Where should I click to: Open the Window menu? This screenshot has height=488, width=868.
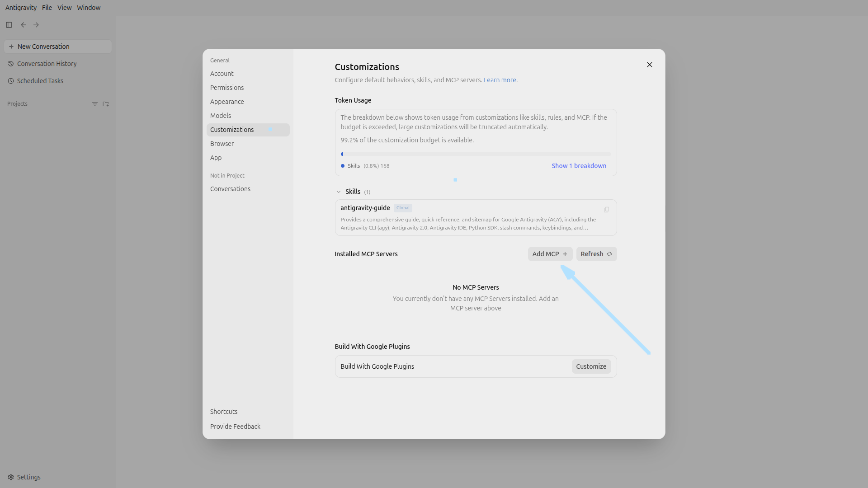pos(89,8)
